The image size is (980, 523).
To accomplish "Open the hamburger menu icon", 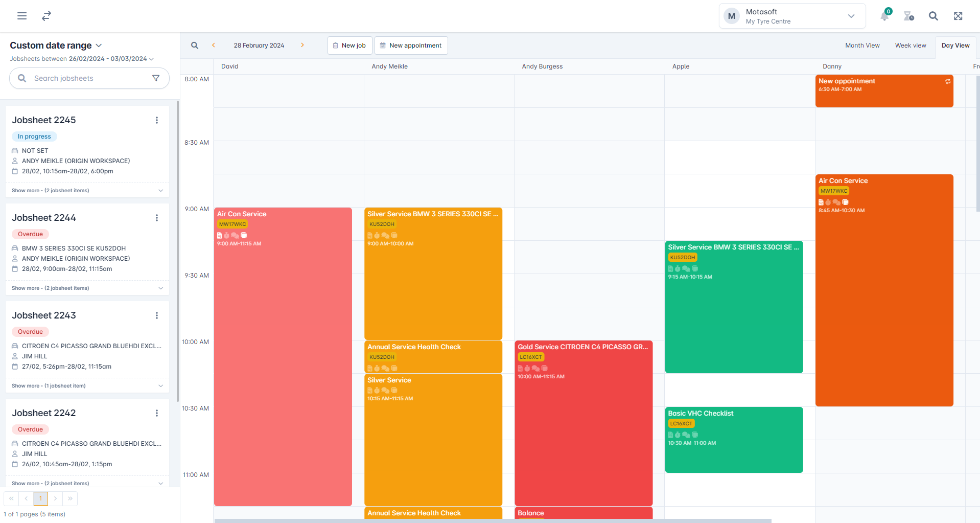I will coord(22,16).
